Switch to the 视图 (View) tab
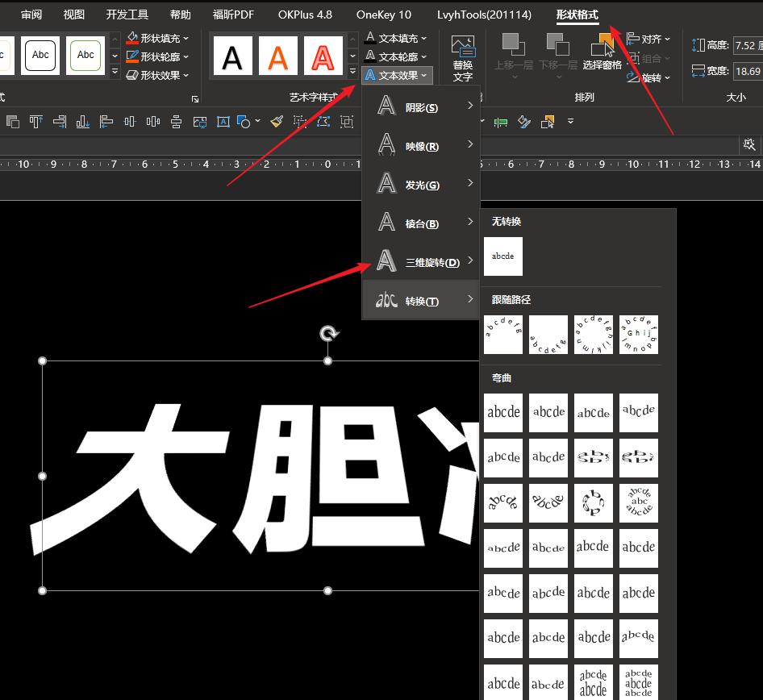This screenshot has width=763, height=700. (73, 14)
